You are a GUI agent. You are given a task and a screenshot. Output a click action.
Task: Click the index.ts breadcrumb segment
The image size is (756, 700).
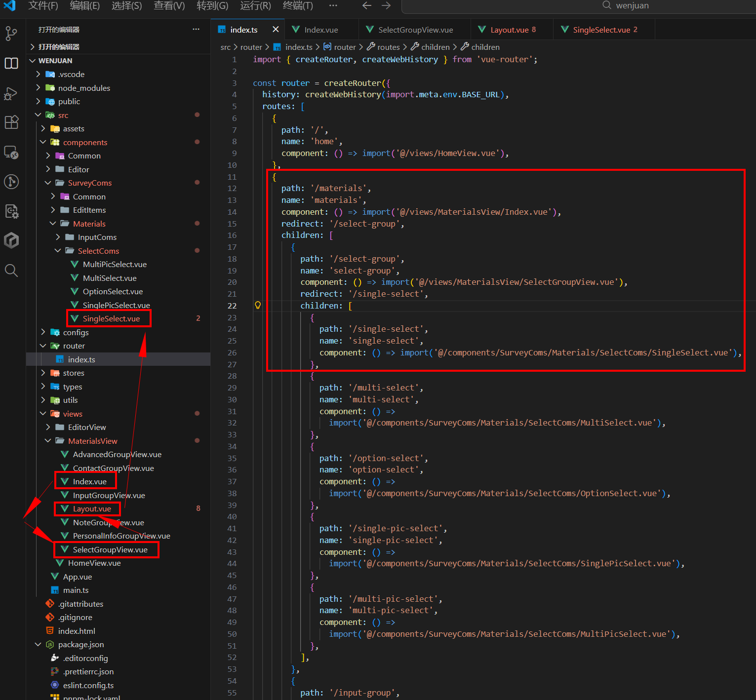(x=293, y=47)
